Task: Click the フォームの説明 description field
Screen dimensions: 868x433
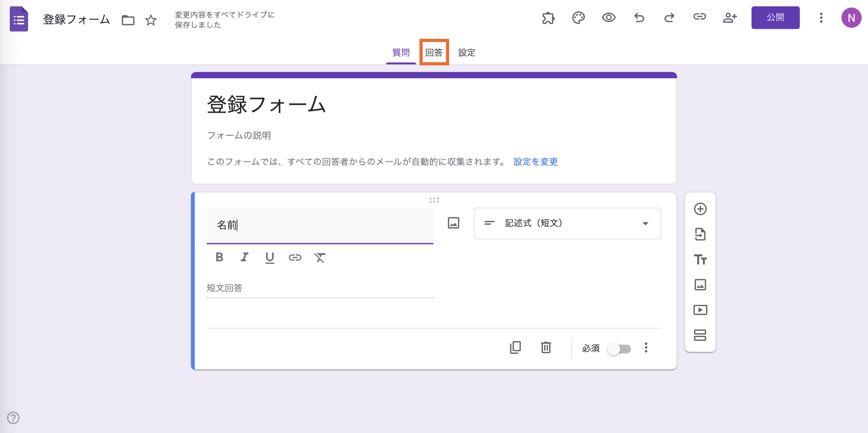Action: (x=239, y=136)
